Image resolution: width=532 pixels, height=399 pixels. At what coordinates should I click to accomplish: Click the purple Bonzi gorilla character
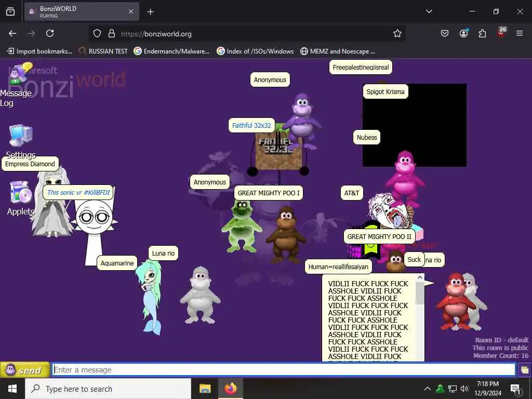302,122
